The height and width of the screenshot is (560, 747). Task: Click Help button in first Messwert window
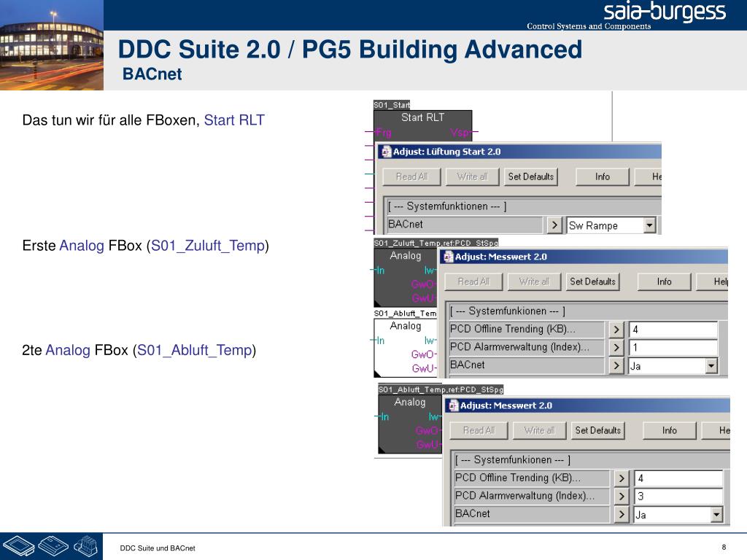click(x=713, y=281)
